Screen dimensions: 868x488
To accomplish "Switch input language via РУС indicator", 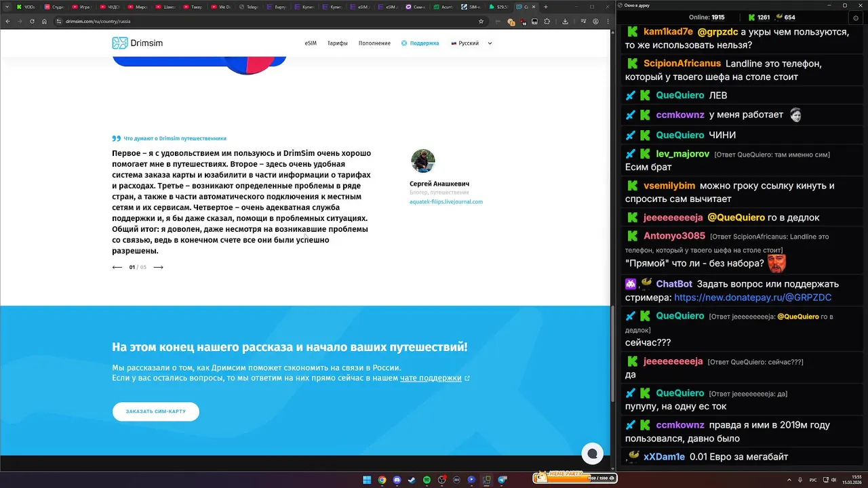I will pos(813,480).
